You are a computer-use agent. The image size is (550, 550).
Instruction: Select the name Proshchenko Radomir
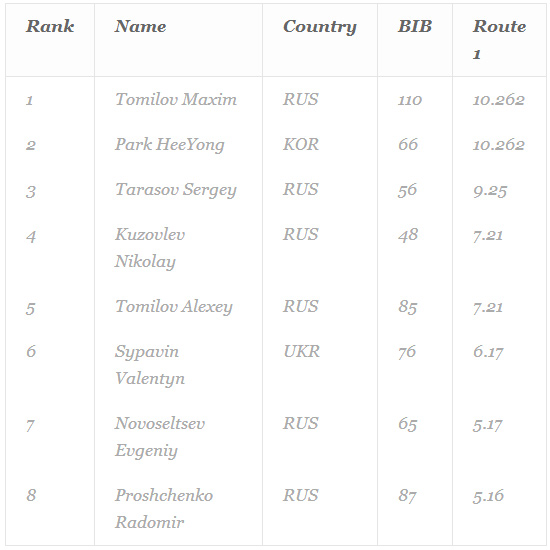[164, 509]
